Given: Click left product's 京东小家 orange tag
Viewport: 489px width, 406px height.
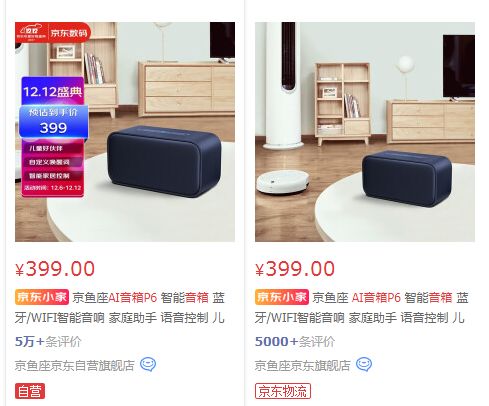Looking at the screenshot, I should pyautogui.click(x=42, y=297).
